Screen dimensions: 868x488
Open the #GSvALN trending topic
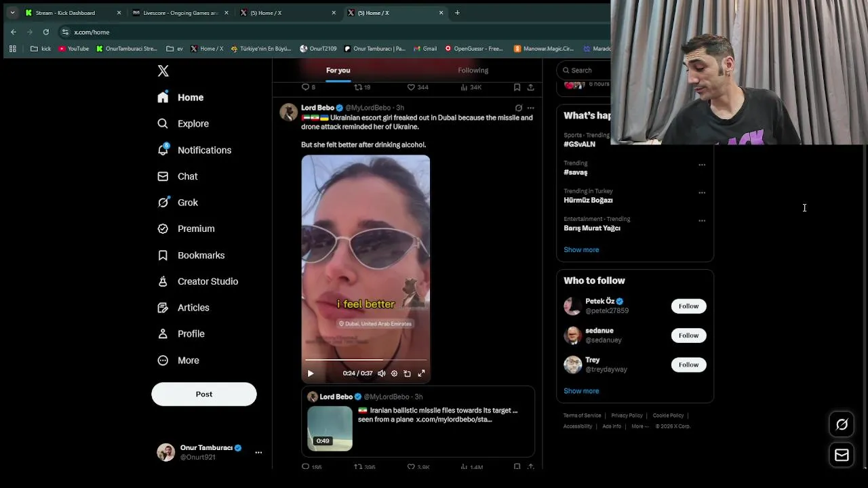pos(579,144)
